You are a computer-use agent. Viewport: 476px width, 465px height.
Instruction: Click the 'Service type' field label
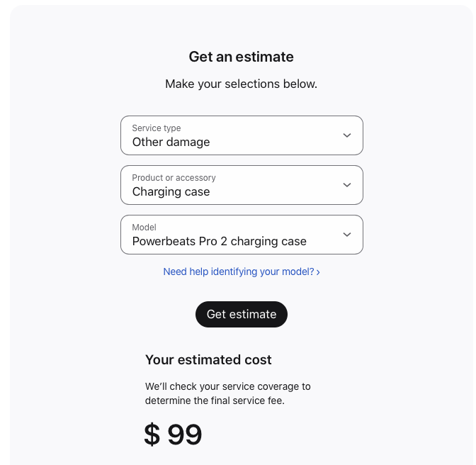157,128
